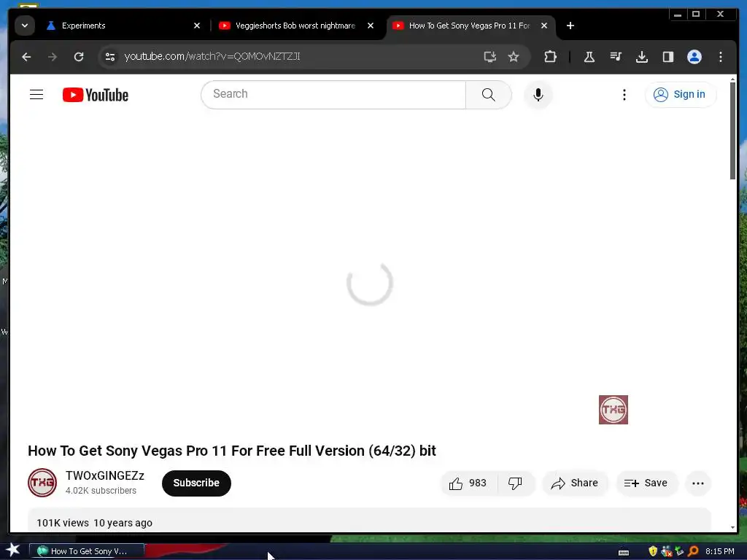
Task: Open the Chrome profile avatar
Action: pyautogui.click(x=694, y=57)
